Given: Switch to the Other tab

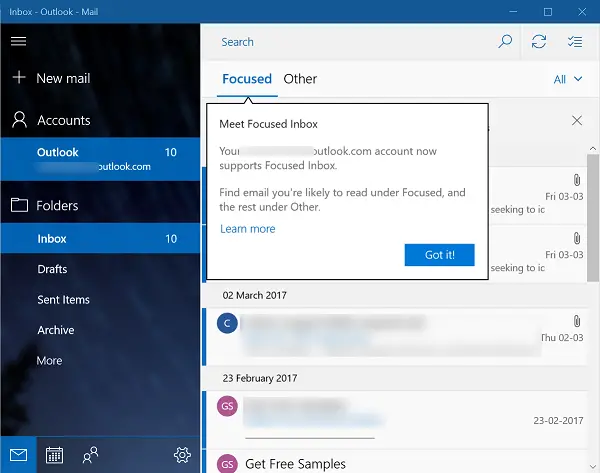Looking at the screenshot, I should click(300, 79).
